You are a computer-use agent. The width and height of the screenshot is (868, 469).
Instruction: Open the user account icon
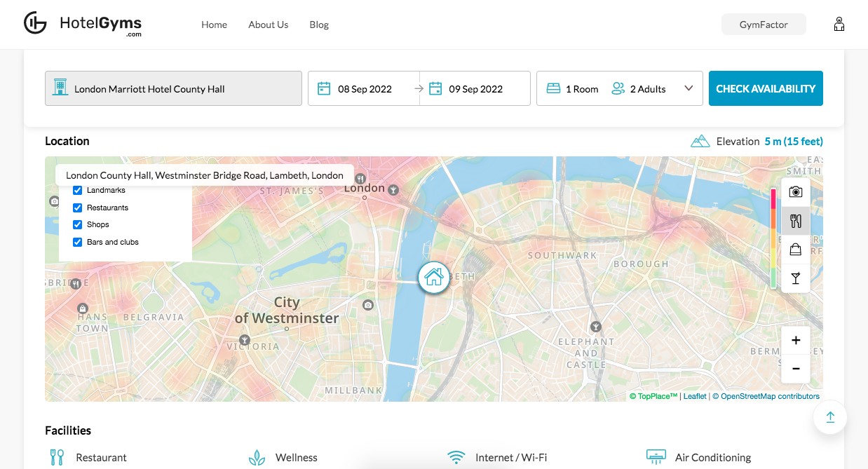coord(839,25)
